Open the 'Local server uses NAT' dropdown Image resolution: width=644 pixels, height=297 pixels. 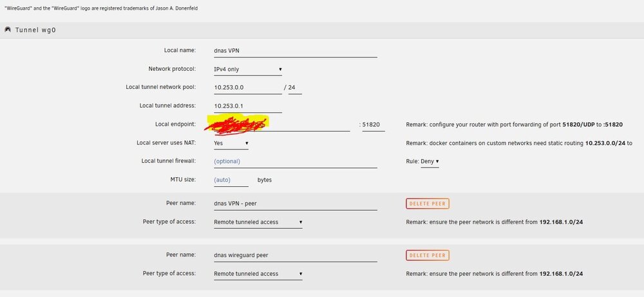tap(231, 143)
